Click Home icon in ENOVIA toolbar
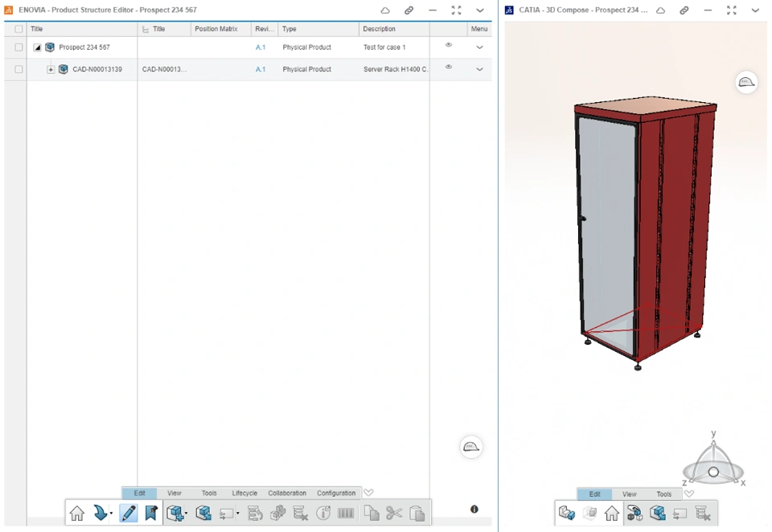Screen dimensions: 772x532 tap(77, 514)
